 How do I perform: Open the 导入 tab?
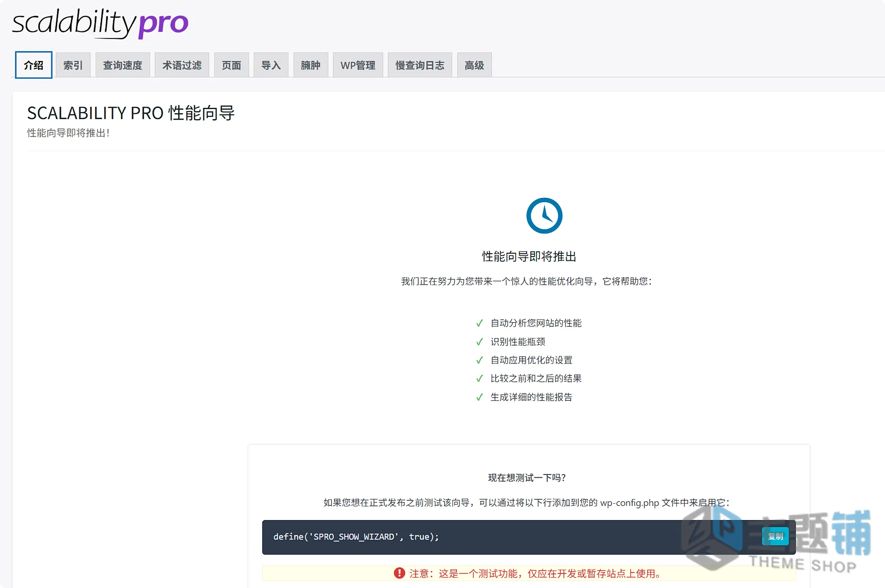click(271, 65)
